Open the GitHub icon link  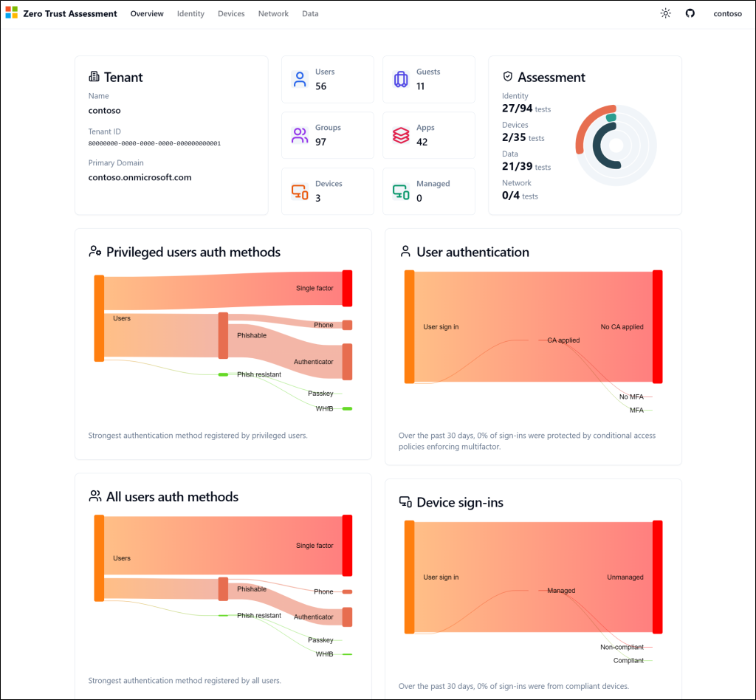[690, 13]
